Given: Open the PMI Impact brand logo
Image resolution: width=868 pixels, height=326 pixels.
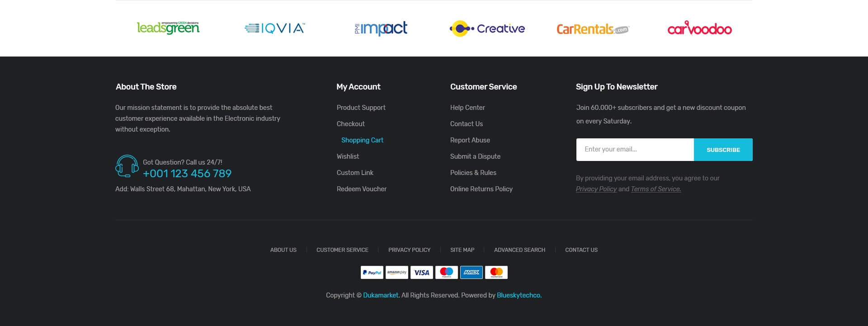Looking at the screenshot, I should pos(381,28).
